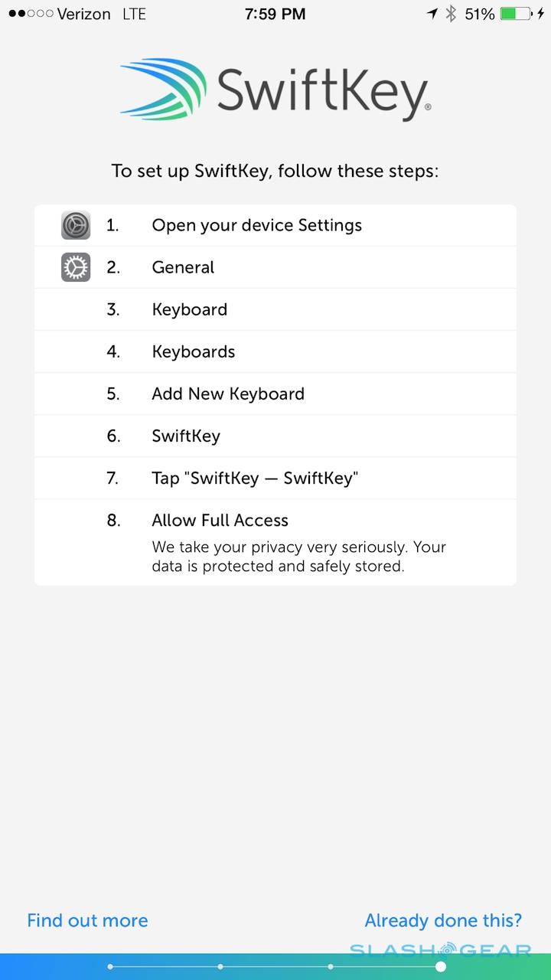Tap the "Keyboards" step row

pyautogui.click(x=194, y=351)
